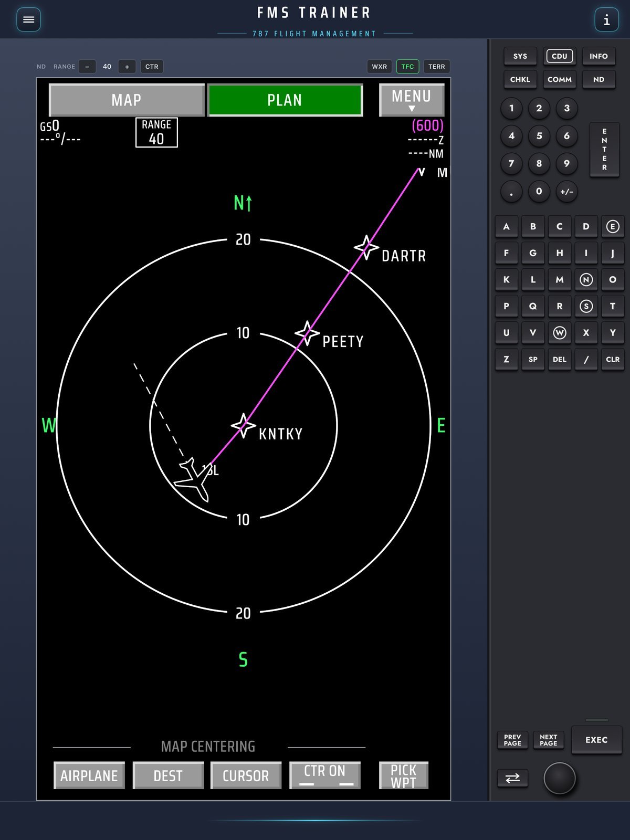The image size is (630, 840).
Task: Click the round rotary knob
Action: (560, 778)
